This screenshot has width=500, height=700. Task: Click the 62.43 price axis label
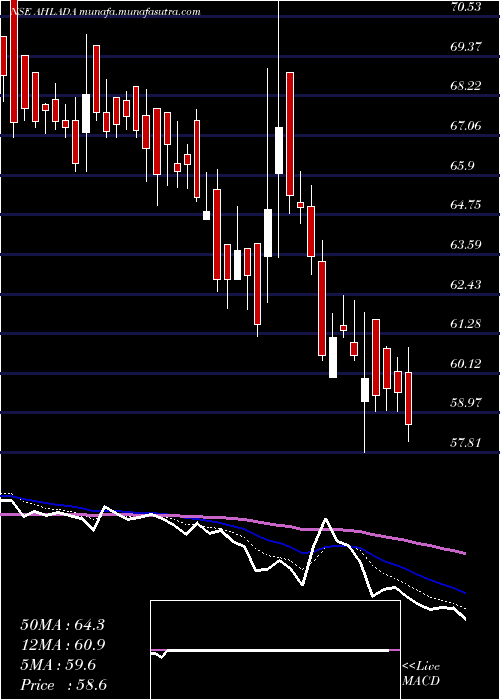point(466,284)
